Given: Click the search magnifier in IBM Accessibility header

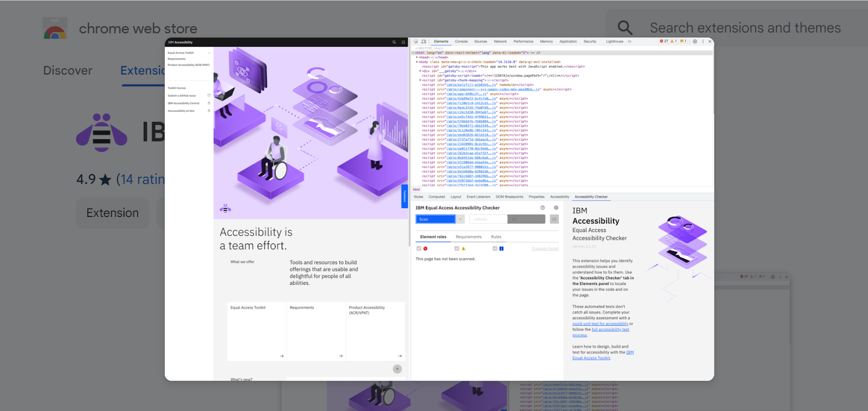Looking at the screenshot, I should point(394,42).
